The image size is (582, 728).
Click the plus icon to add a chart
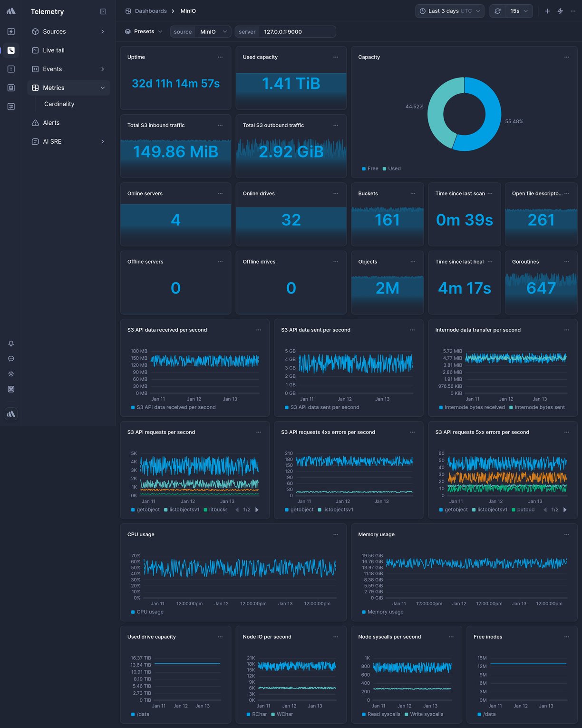point(547,10)
